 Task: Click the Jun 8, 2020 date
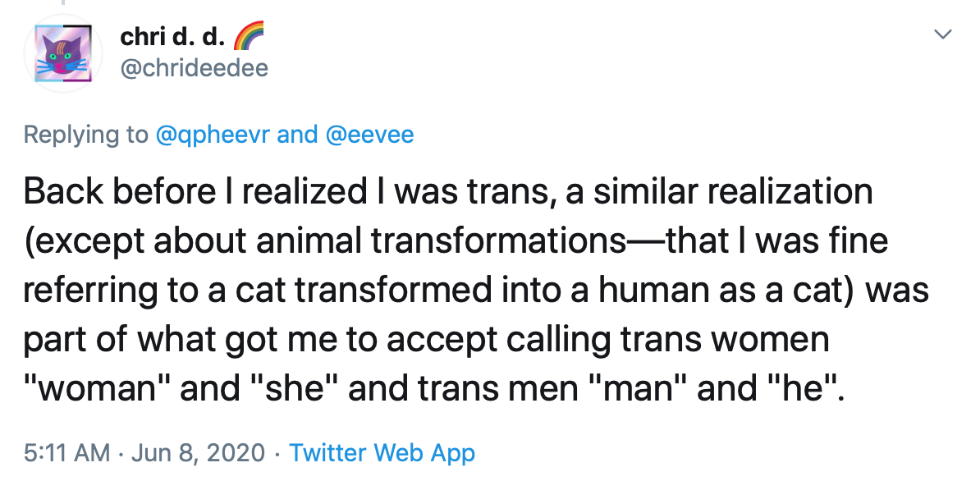[x=198, y=452]
